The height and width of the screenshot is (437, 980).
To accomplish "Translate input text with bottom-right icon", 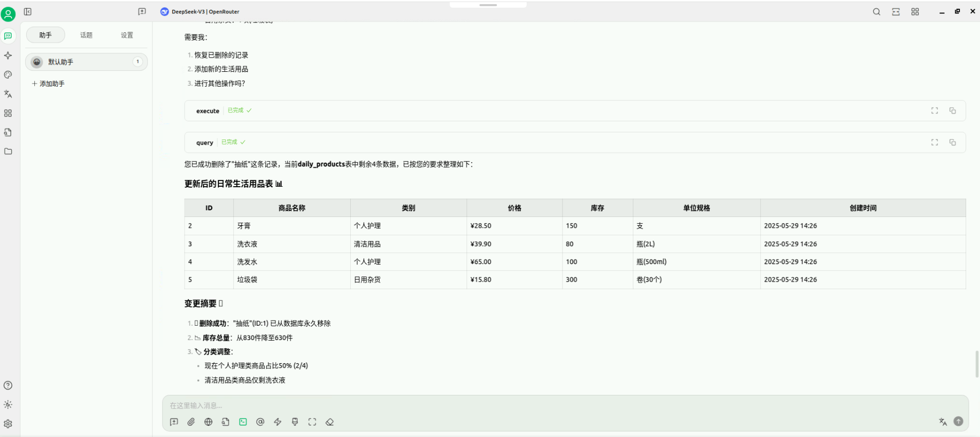I will click(943, 422).
